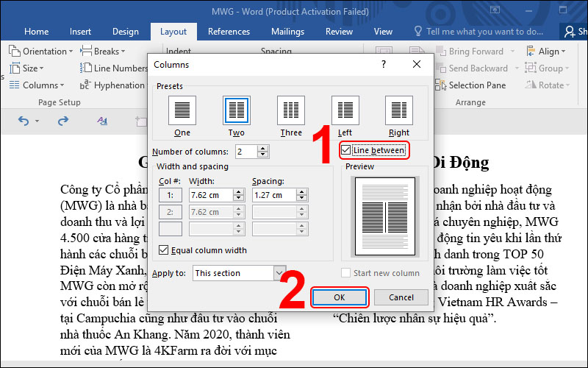Open the Breaks menu
The image size is (588, 368).
click(x=102, y=51)
